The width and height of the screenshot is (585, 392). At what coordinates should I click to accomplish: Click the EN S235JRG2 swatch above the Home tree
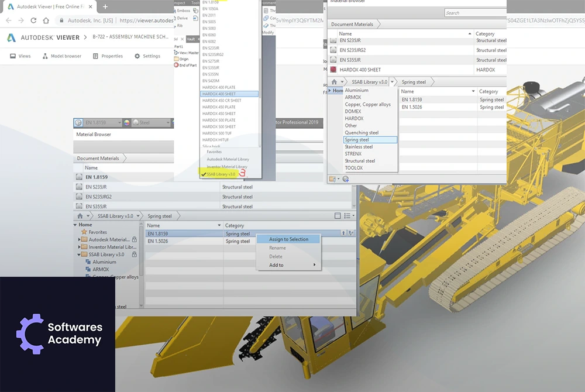tap(79, 197)
